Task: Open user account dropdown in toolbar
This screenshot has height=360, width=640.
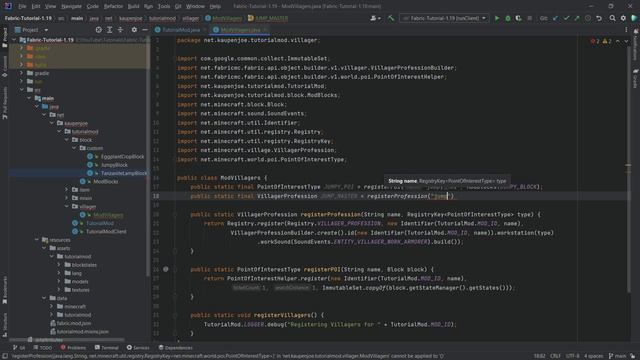Action: (x=375, y=18)
